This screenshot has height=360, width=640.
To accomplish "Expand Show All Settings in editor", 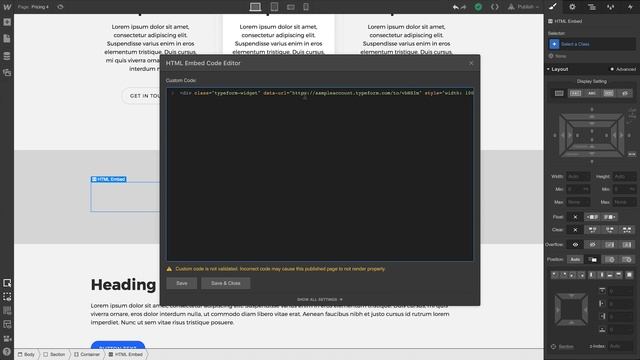I will point(320,300).
